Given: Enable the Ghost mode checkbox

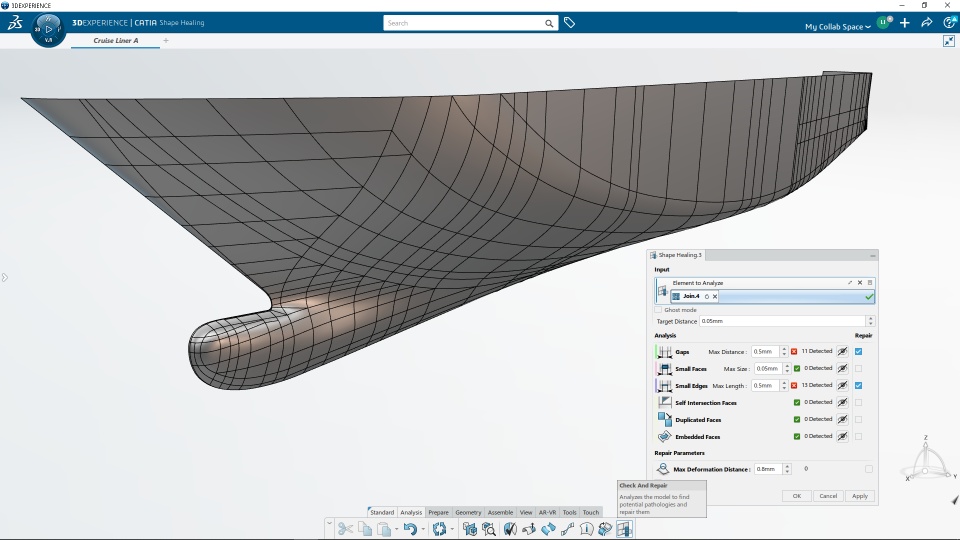Looking at the screenshot, I should click(658, 310).
